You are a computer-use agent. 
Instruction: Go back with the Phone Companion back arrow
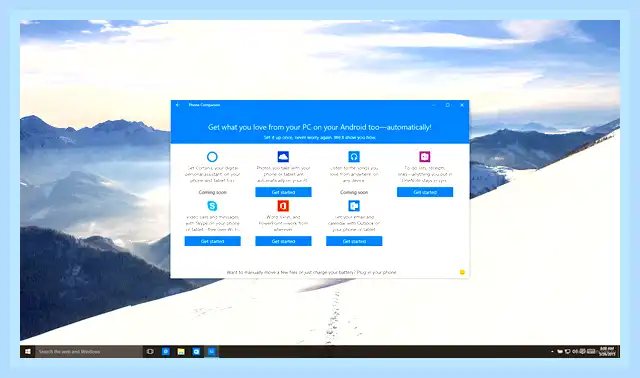tap(178, 105)
